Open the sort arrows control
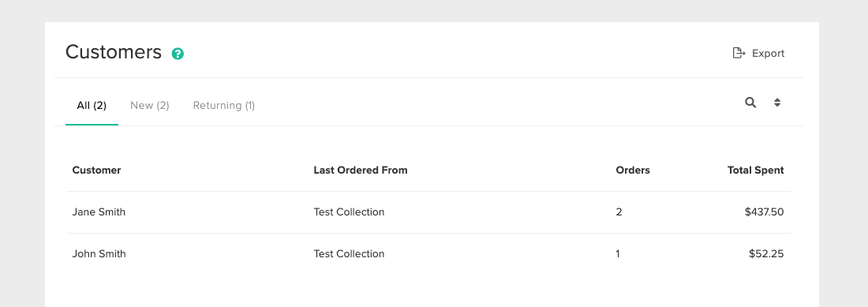Screen dimensions: 868x307 point(777,103)
